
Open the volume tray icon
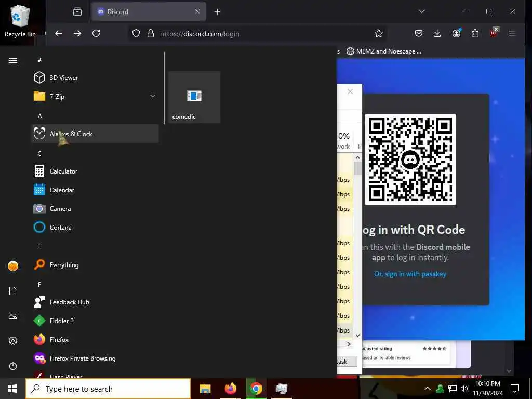click(464, 389)
